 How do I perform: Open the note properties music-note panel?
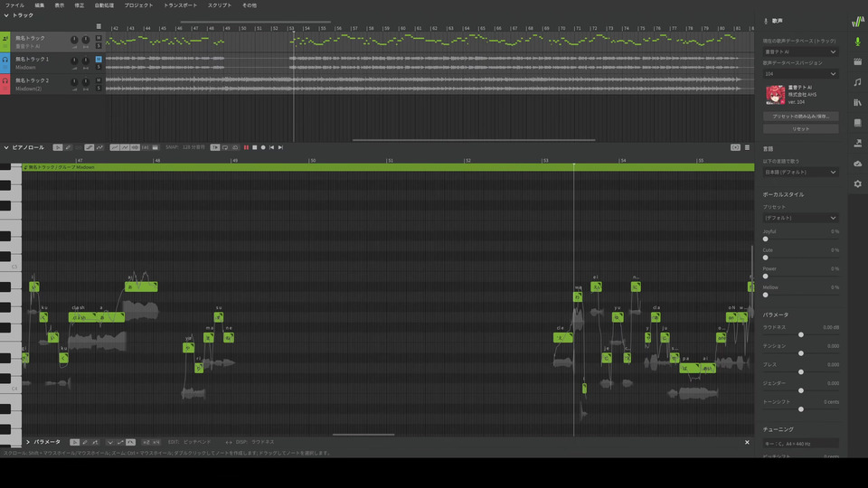pyautogui.click(x=857, y=82)
